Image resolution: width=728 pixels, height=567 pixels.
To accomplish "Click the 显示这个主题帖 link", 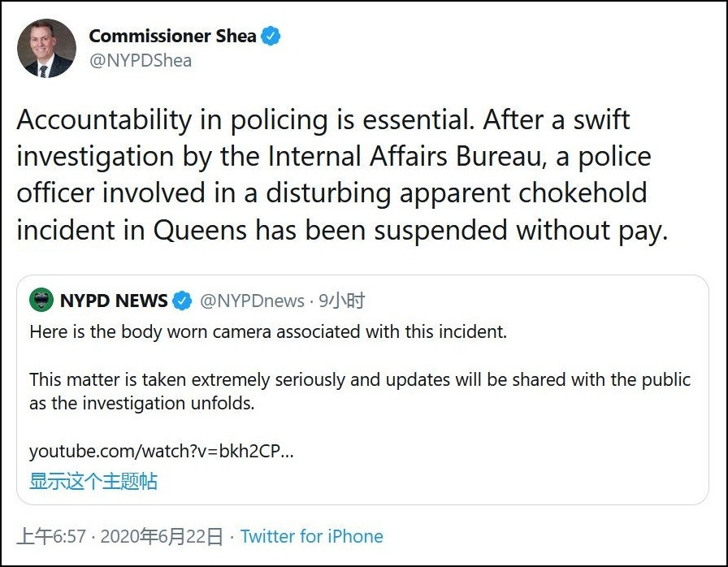I will [x=93, y=481].
